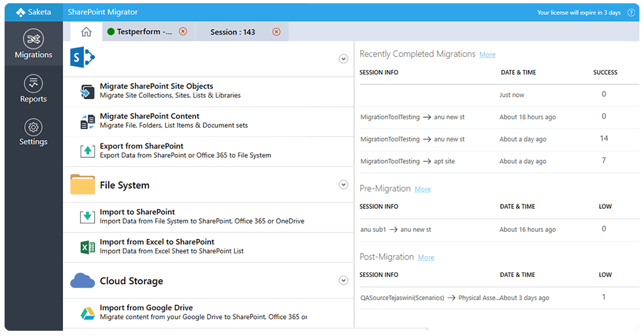Click 'About 3 days ago' in Post-Migration
This screenshot has height=336, width=644.
pos(524,298)
